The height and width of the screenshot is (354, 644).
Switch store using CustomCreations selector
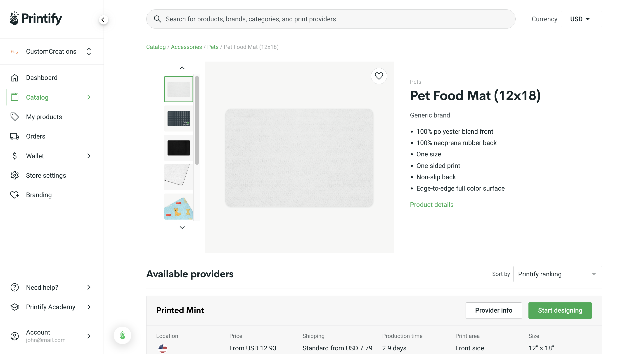(52, 52)
